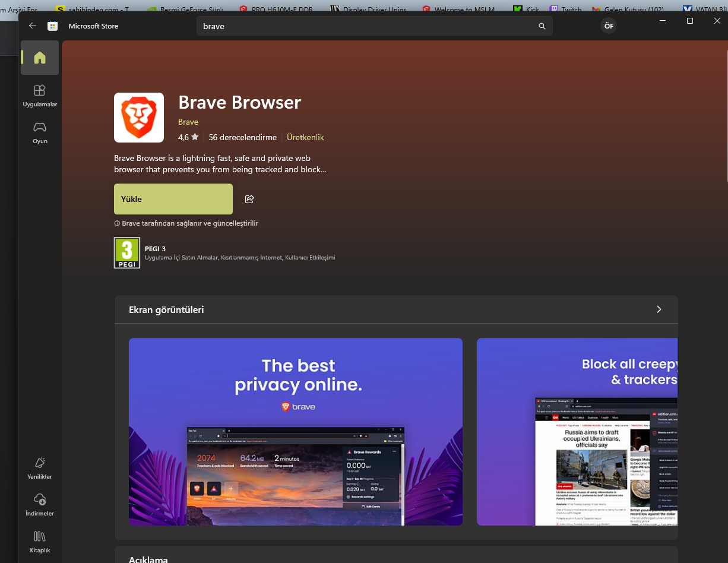Screen dimensions: 728x563
Task: Open İndirmeler in the sidebar
Action: [40, 505]
